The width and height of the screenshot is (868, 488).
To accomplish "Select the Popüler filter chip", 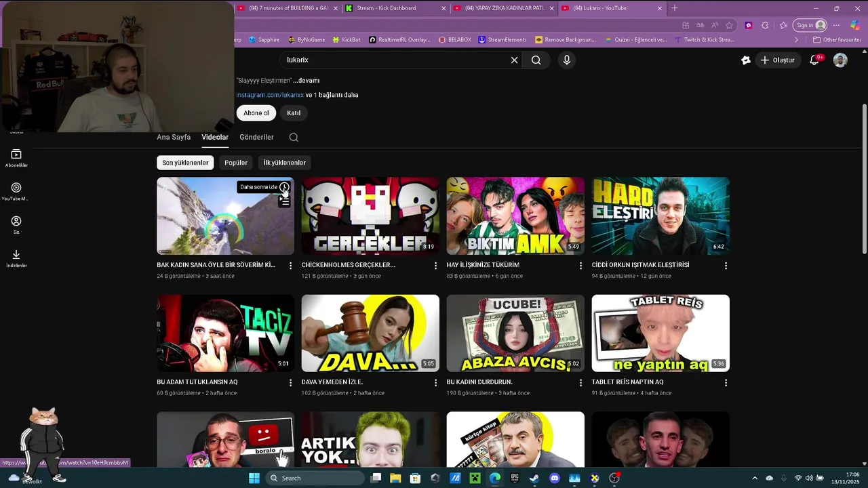I will (236, 163).
